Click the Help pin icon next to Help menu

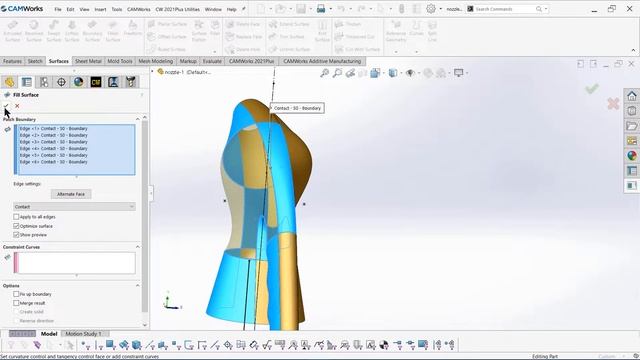(x=244, y=9)
